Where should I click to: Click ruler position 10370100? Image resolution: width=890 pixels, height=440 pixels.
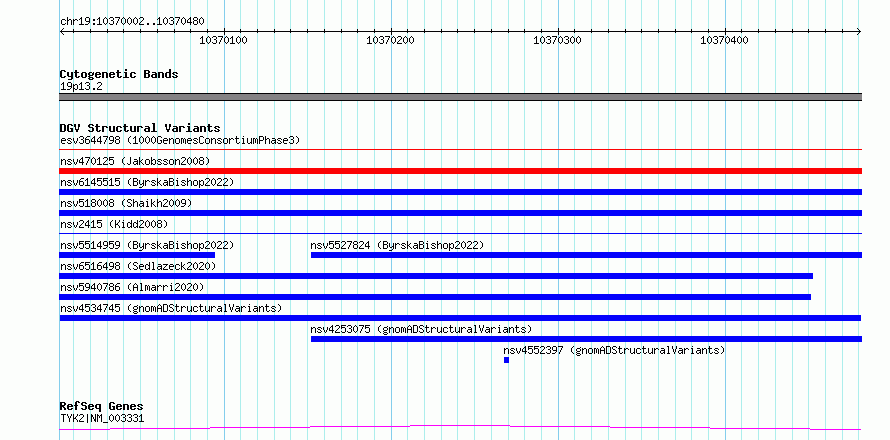tap(224, 40)
